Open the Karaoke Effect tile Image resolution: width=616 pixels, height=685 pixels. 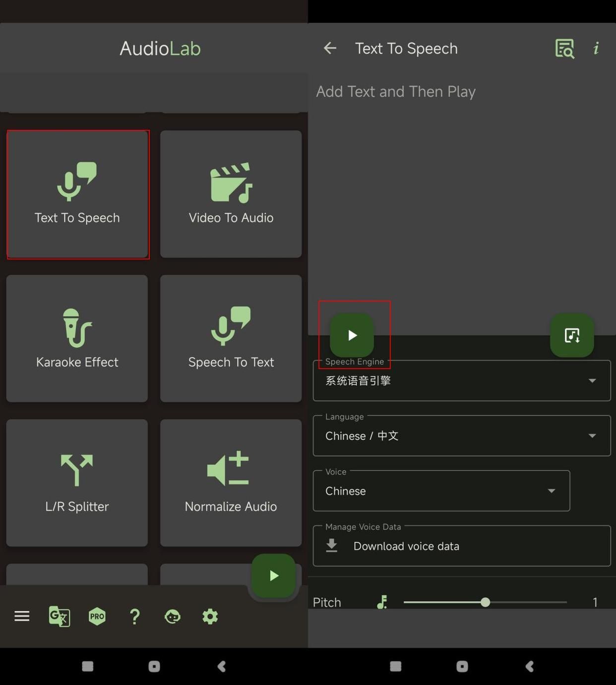point(77,339)
